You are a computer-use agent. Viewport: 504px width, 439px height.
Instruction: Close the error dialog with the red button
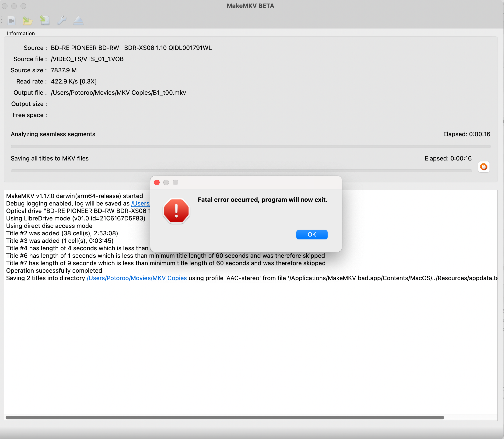pyautogui.click(x=157, y=182)
